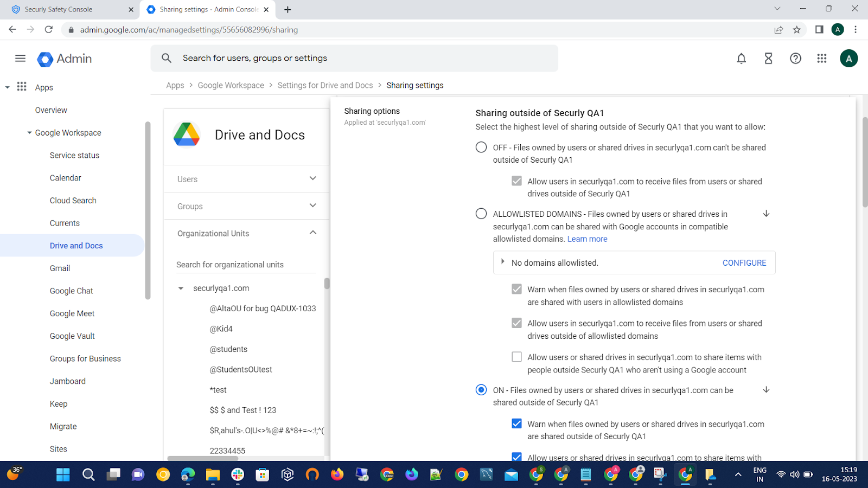This screenshot has height=488, width=868.
Task: Select the OFF sharing radio option
Action: pos(481,147)
